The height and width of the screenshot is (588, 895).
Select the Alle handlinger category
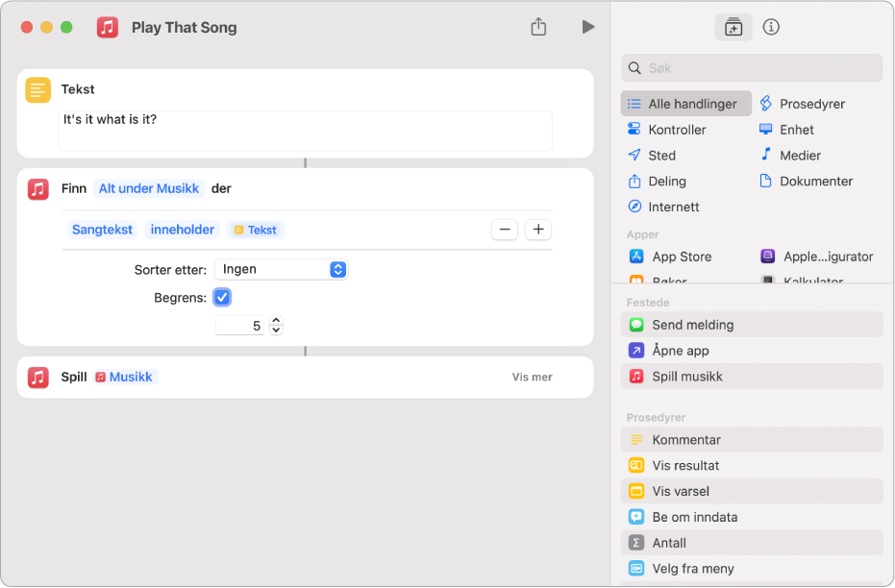click(x=685, y=104)
